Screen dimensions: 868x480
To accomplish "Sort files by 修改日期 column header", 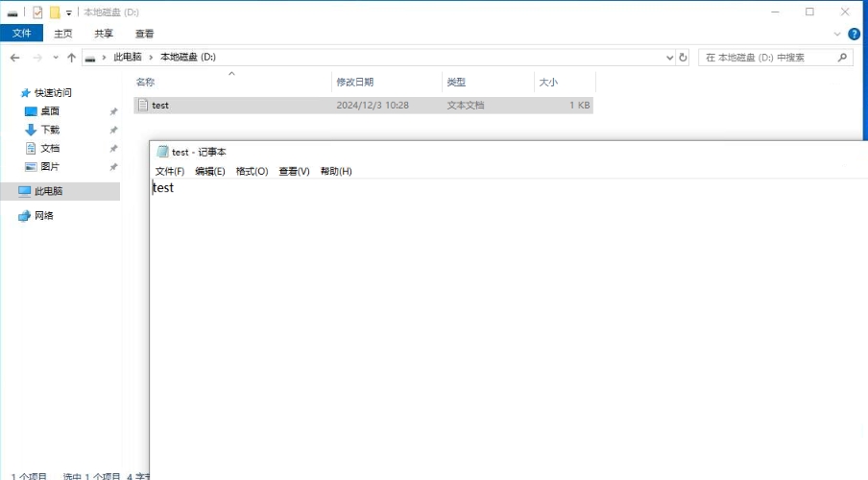I will click(354, 83).
